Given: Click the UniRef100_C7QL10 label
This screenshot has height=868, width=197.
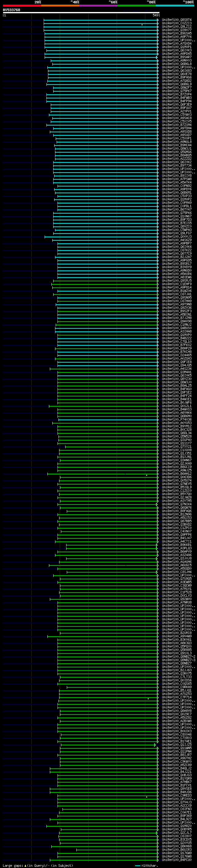Looking at the screenshot, I should [176, 342].
